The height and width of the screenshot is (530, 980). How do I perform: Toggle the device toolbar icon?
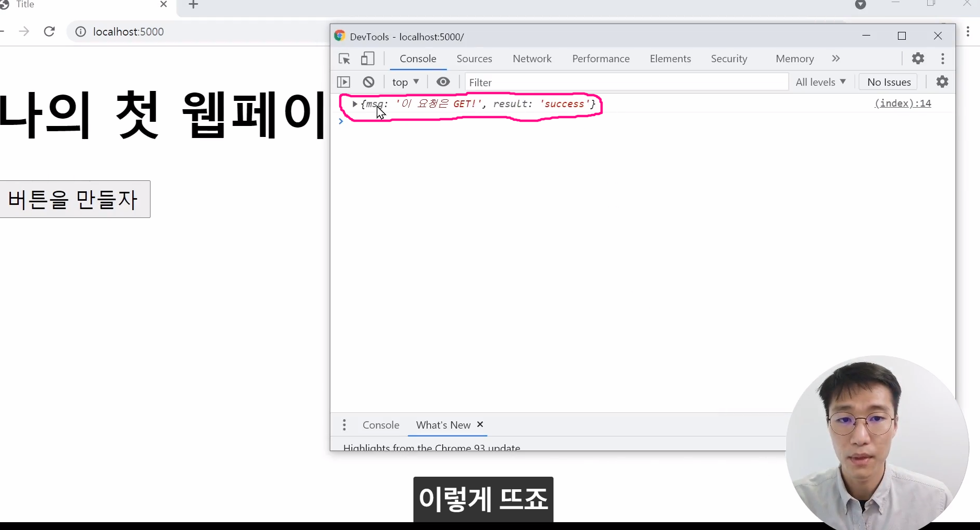(x=368, y=59)
